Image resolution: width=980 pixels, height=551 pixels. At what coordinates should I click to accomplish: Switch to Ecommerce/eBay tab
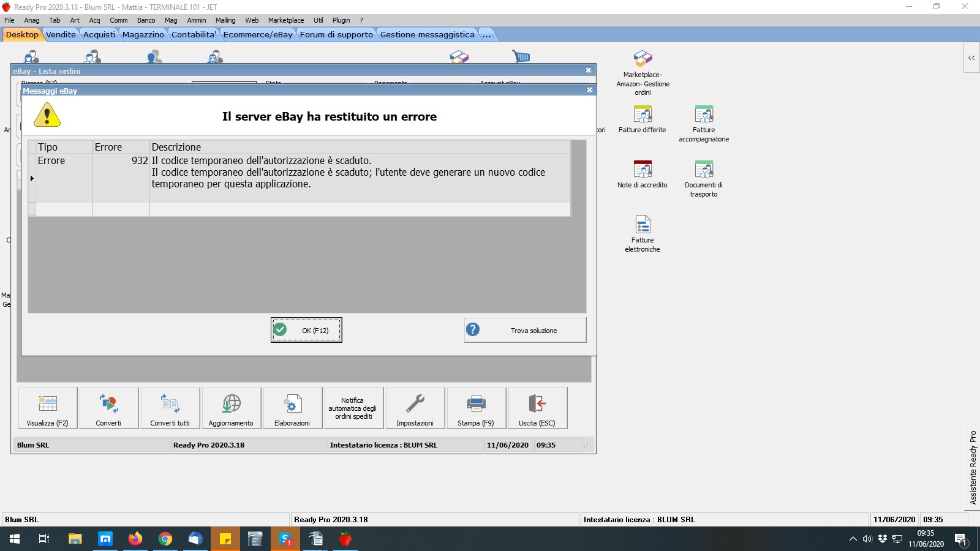click(x=258, y=34)
